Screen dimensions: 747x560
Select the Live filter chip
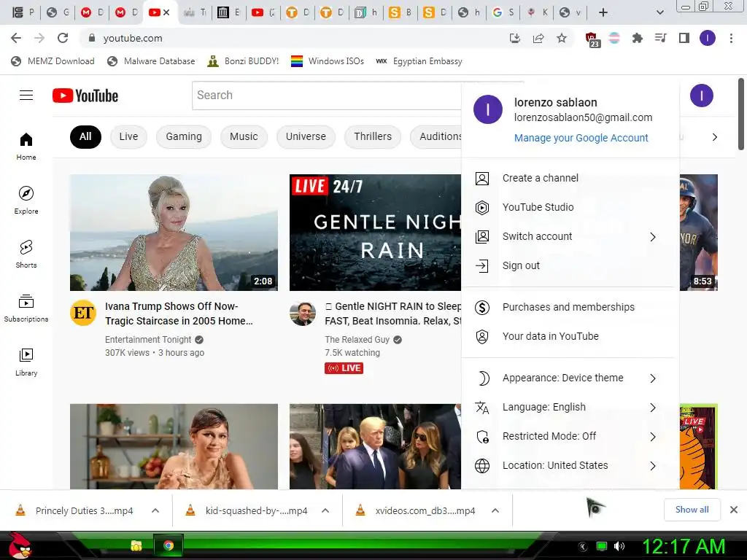pyautogui.click(x=128, y=137)
